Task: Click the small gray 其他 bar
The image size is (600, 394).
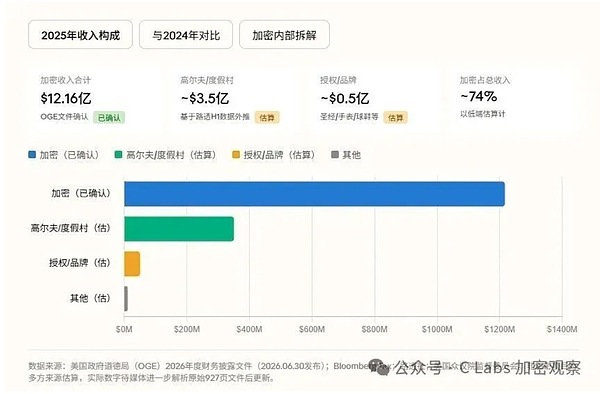Action: point(126,299)
